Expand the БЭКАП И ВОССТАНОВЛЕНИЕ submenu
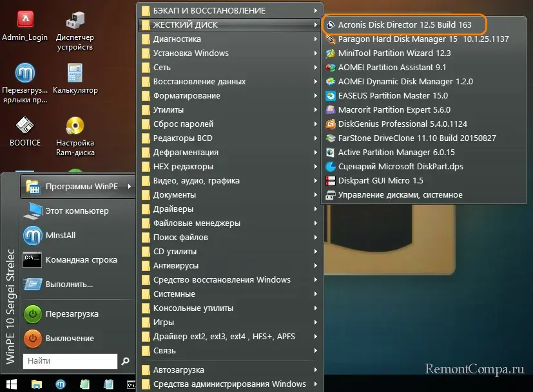This screenshot has width=533, height=392. pyautogui.click(x=230, y=10)
